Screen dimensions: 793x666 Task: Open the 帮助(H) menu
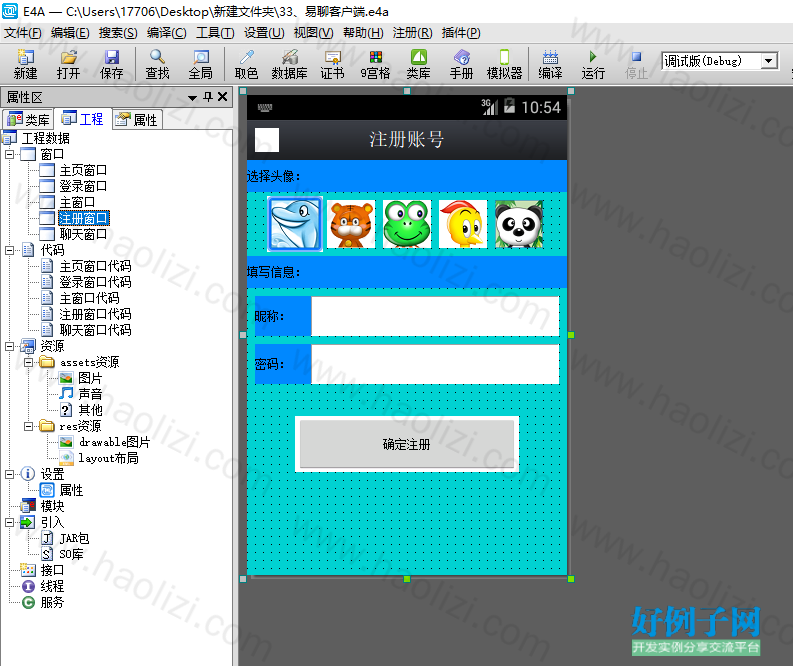coord(363,33)
